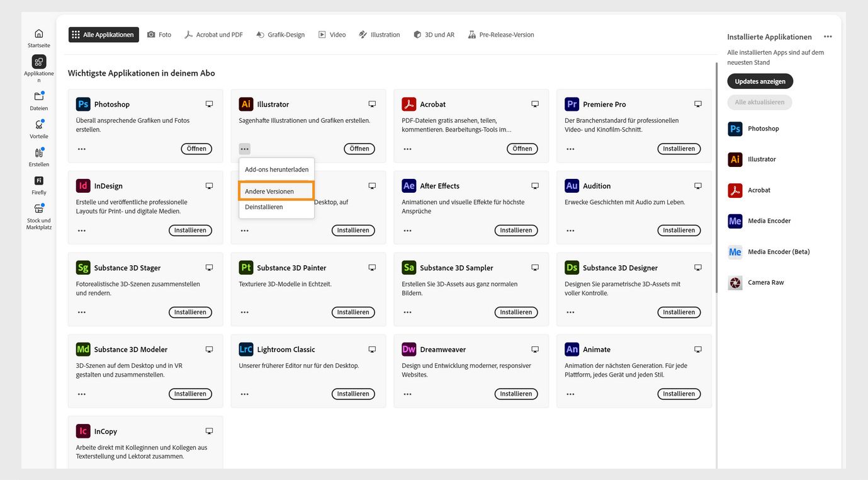Close the Illustrator more options menu button
The width and height of the screenshot is (868, 480).
coord(245,149)
